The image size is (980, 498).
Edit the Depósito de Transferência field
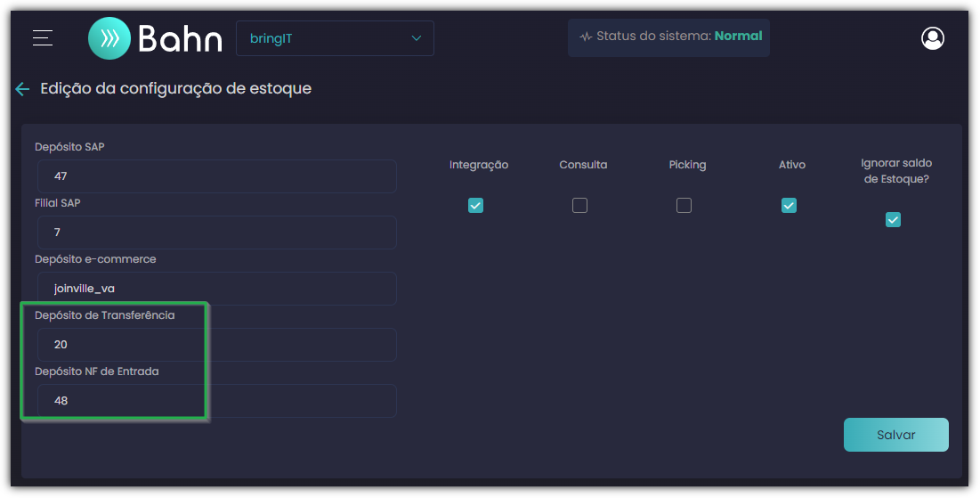coord(217,345)
